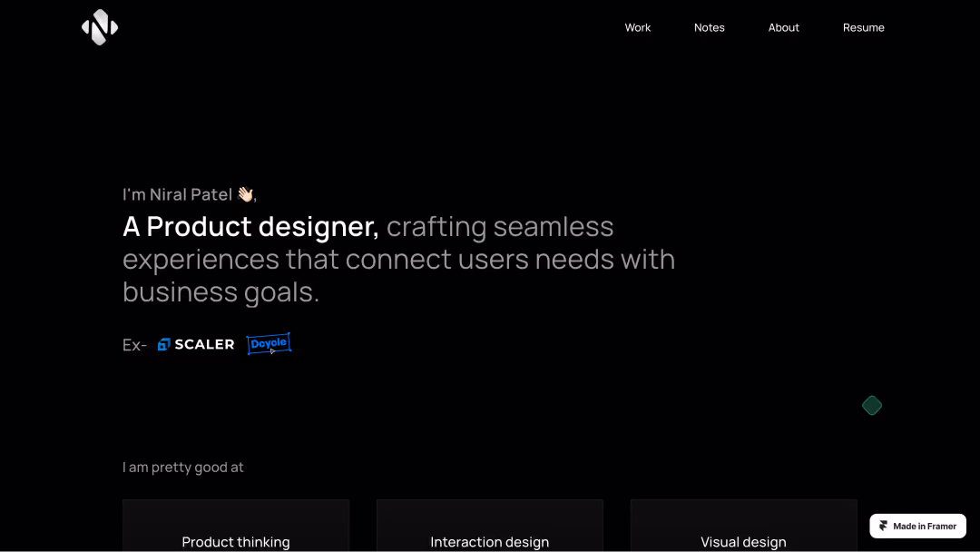Click the SCALER wordmark text

204,344
